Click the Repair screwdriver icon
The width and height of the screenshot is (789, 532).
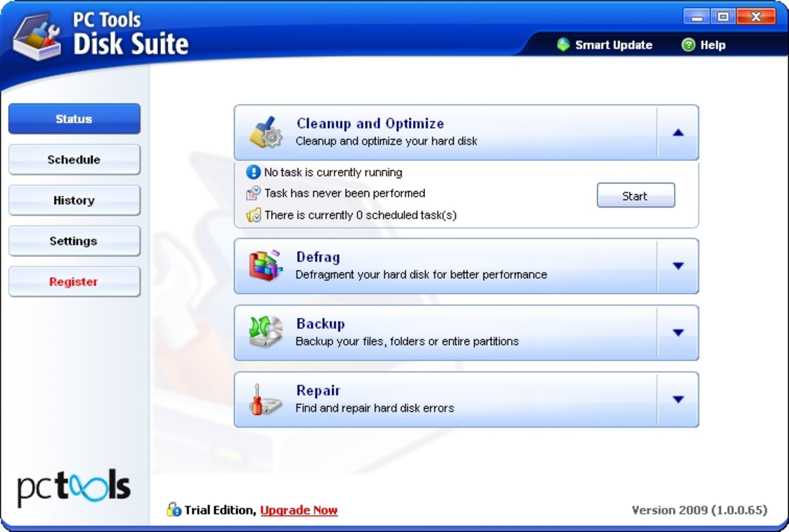coord(265,399)
